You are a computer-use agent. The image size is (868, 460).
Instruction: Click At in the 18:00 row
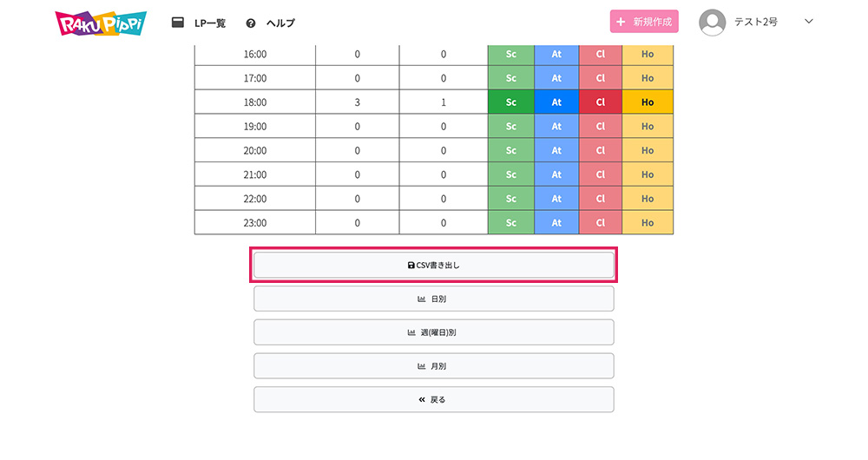556,102
